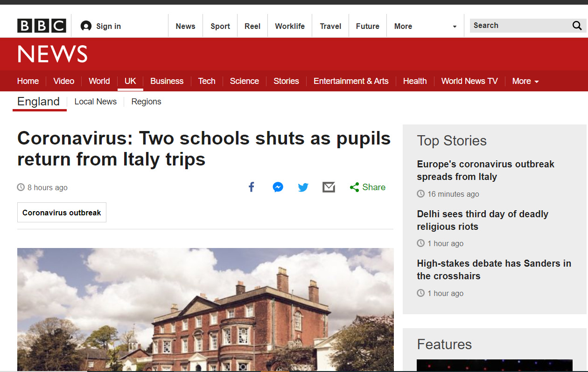Click the Sign in link text
Image resolution: width=588 pixels, height=372 pixels.
[108, 26]
